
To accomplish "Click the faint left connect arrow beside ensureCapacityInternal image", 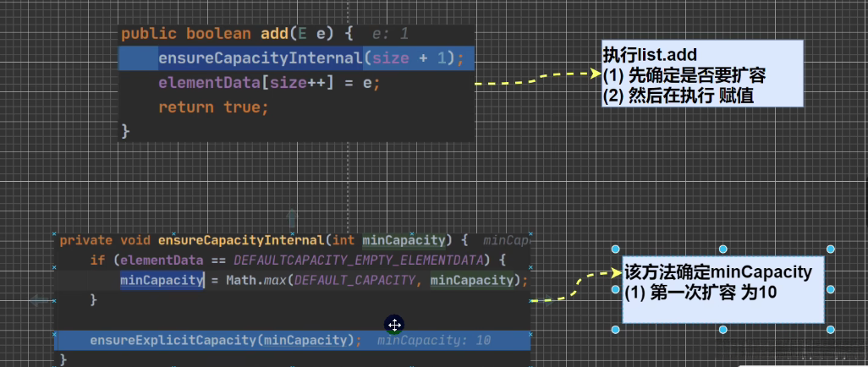I will [40, 301].
